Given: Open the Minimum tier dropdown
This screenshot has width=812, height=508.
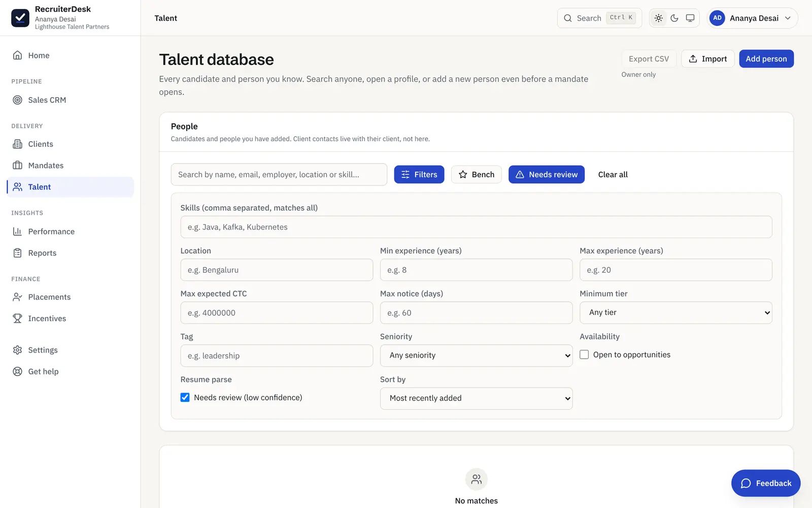Looking at the screenshot, I should tap(676, 312).
